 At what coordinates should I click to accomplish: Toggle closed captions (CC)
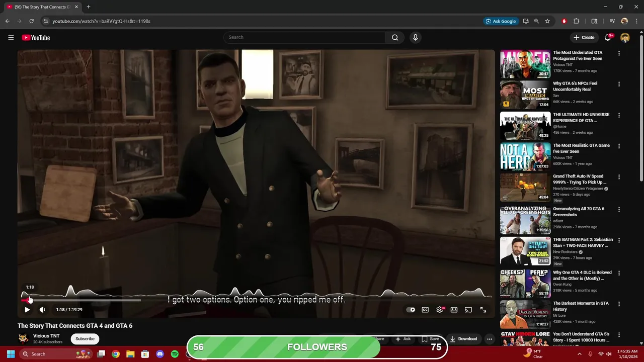(x=425, y=310)
